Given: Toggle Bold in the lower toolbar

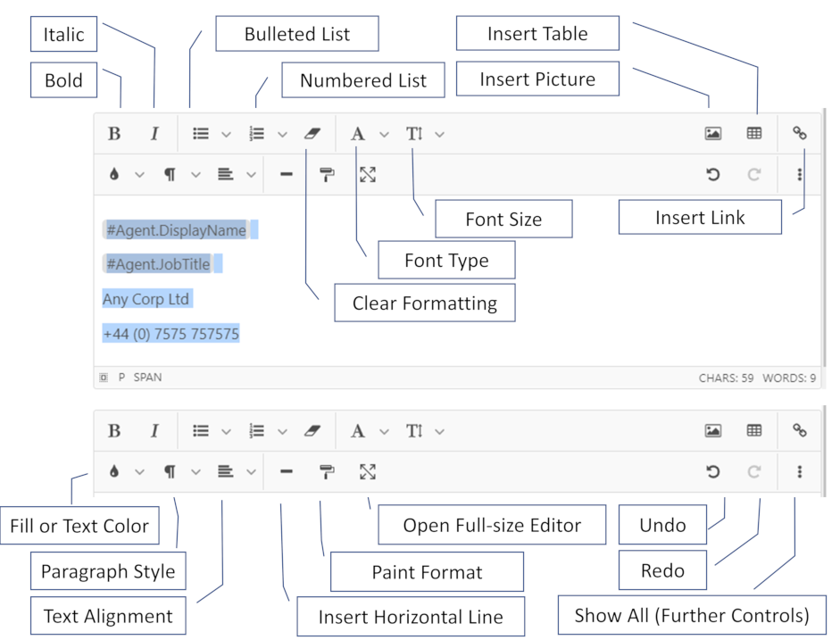Looking at the screenshot, I should (114, 430).
